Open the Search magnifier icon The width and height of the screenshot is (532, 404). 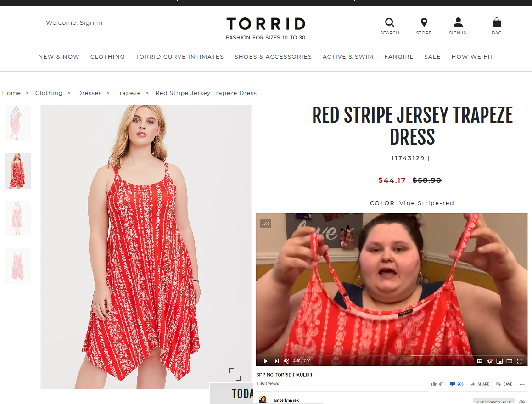tap(390, 23)
